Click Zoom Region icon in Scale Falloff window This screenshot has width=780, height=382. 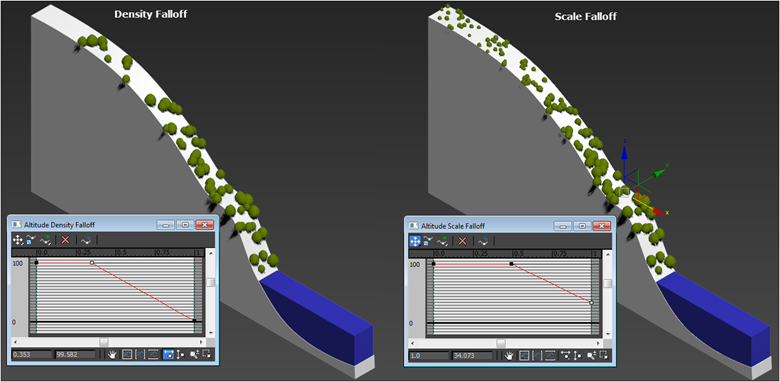(x=604, y=355)
